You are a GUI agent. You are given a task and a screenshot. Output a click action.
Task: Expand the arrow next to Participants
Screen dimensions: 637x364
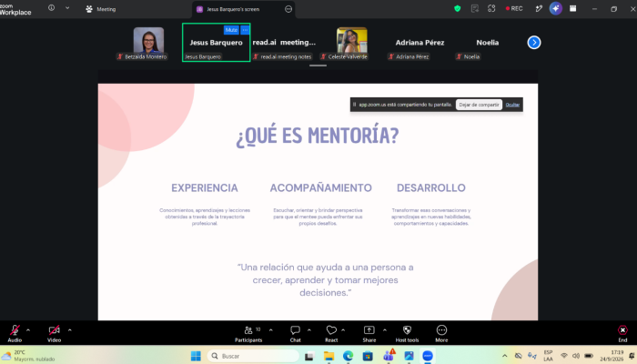(x=270, y=329)
